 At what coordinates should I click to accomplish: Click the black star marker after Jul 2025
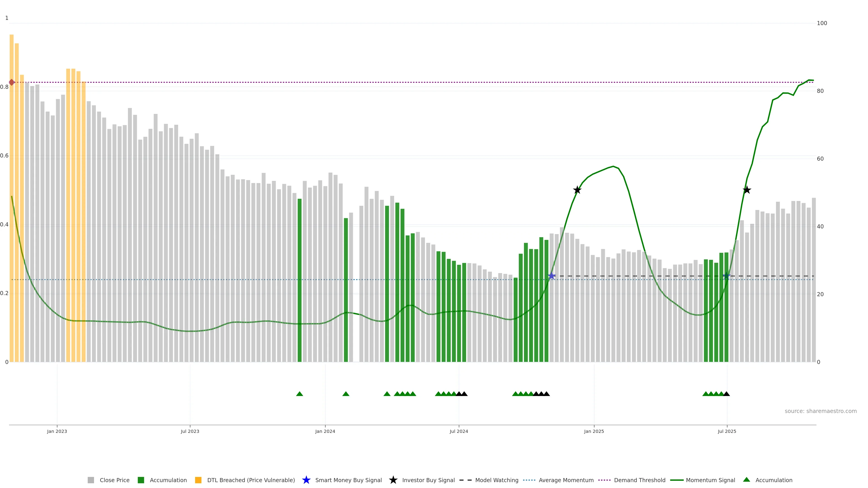(747, 190)
